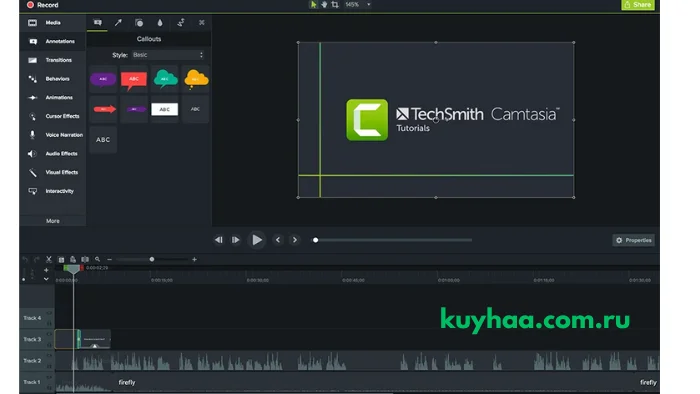
Task: Go to next marker arrow
Action: pyautogui.click(x=295, y=240)
